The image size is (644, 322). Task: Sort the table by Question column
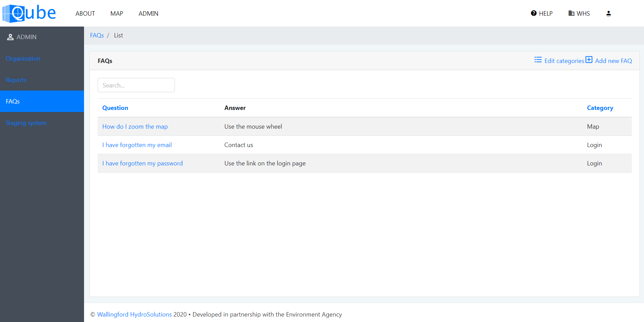[x=115, y=108]
